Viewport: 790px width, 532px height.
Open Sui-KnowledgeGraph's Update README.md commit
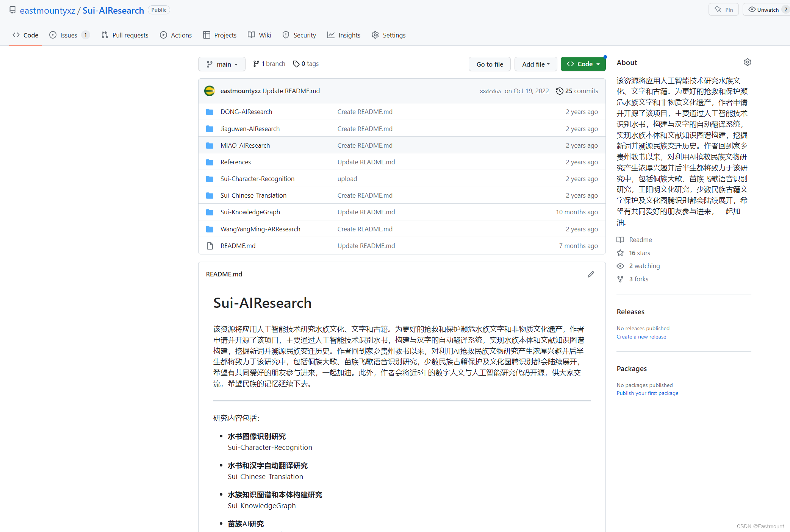coord(366,212)
